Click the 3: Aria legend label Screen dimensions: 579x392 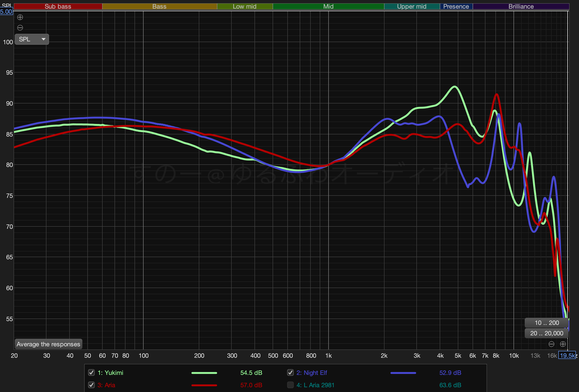[x=106, y=385]
